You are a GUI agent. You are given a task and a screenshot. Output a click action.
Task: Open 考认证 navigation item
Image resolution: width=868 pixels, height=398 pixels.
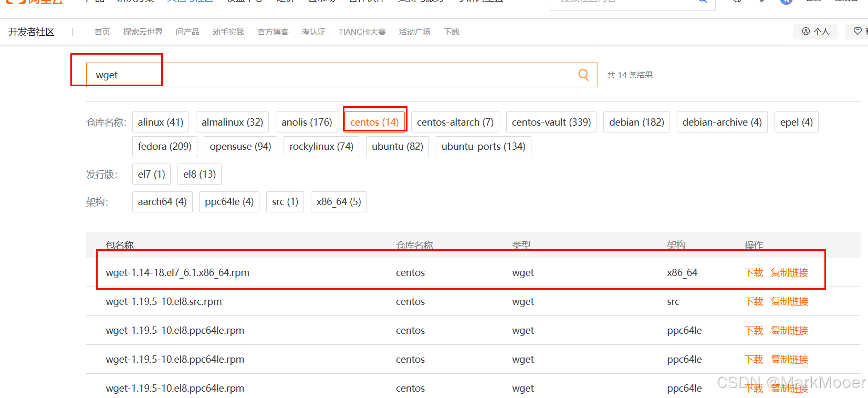(313, 32)
